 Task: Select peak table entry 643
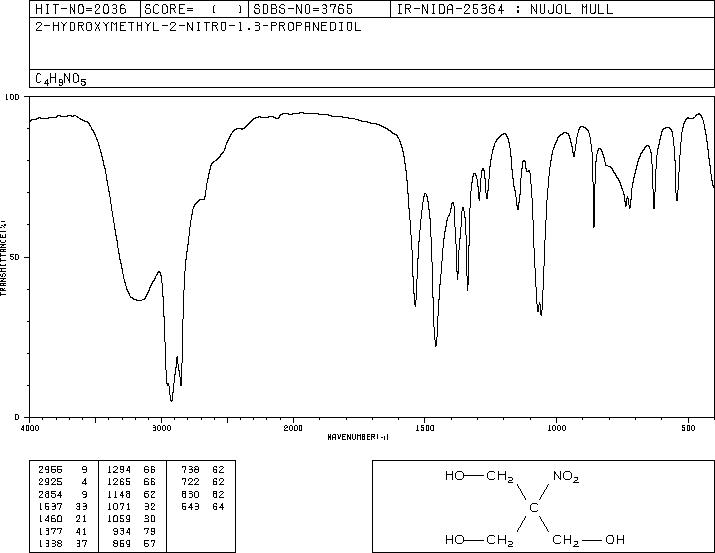pos(190,506)
